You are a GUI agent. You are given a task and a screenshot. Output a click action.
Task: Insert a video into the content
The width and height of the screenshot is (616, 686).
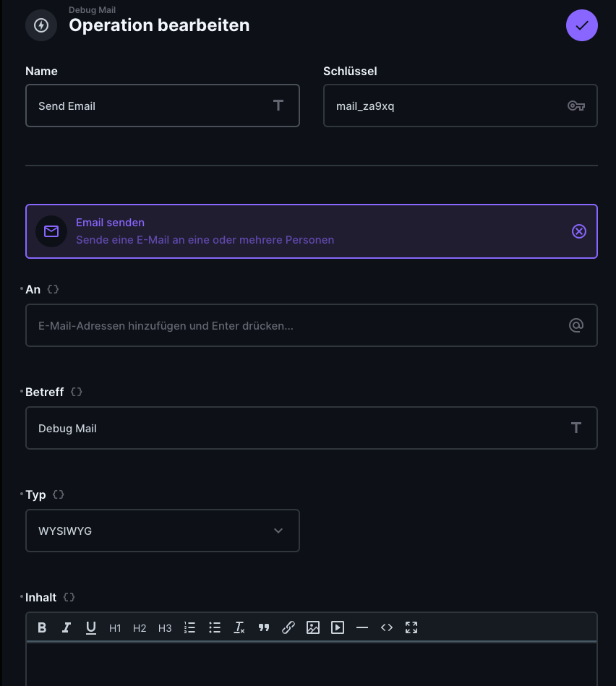[x=338, y=627]
